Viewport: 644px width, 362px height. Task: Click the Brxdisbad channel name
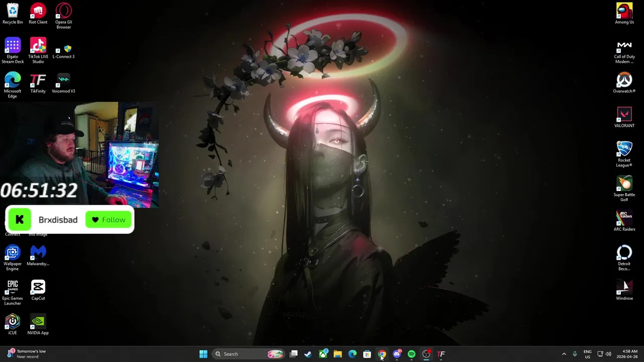(58, 220)
